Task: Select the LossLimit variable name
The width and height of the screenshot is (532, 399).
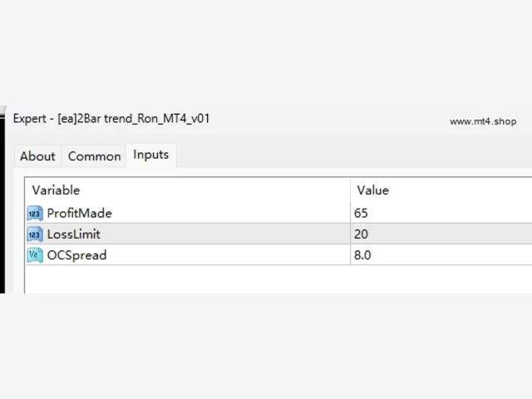Action: pyautogui.click(x=74, y=234)
